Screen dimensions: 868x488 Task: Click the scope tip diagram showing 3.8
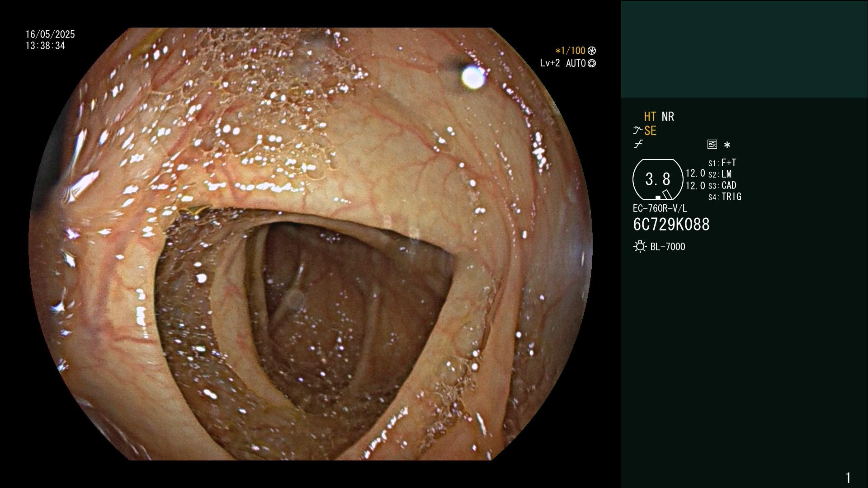[658, 179]
